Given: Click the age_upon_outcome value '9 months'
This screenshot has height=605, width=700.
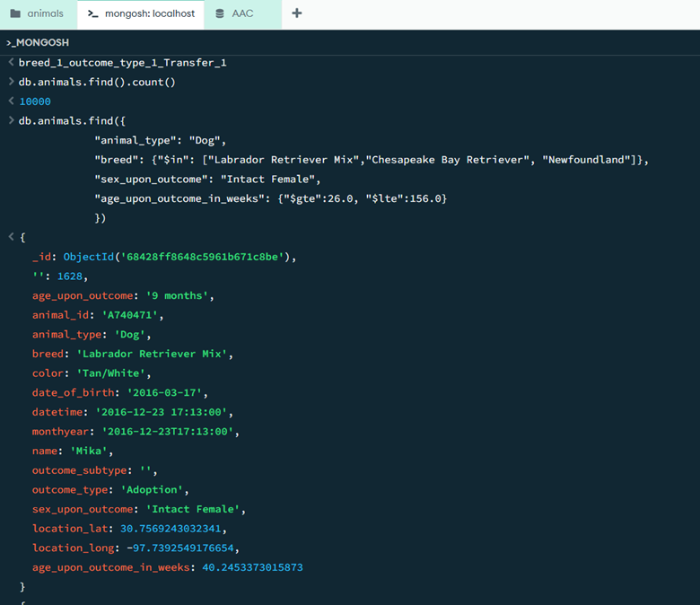Looking at the screenshot, I should click(x=177, y=295).
